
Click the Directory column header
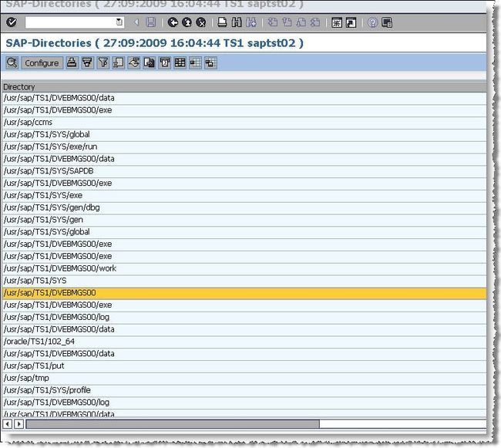[x=244, y=87]
